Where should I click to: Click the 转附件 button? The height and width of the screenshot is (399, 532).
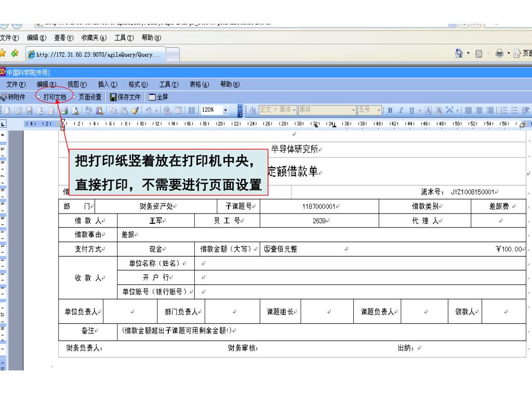[x=13, y=97]
